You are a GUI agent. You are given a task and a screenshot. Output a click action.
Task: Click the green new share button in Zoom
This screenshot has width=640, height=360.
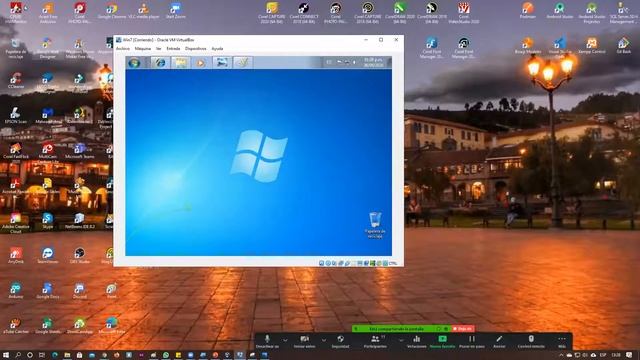pyautogui.click(x=442, y=342)
